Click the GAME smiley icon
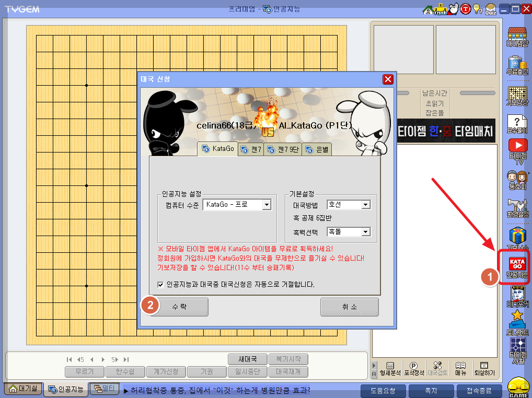 [518, 387]
